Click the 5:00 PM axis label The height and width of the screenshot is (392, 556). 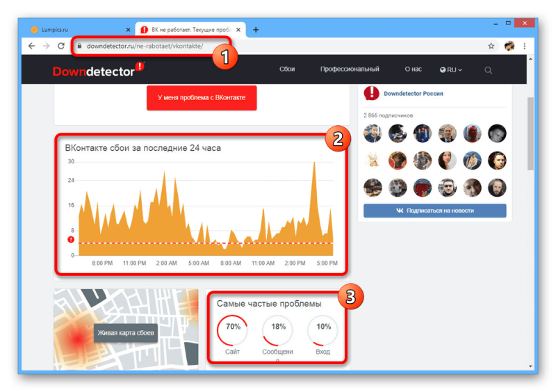pyautogui.click(x=327, y=263)
